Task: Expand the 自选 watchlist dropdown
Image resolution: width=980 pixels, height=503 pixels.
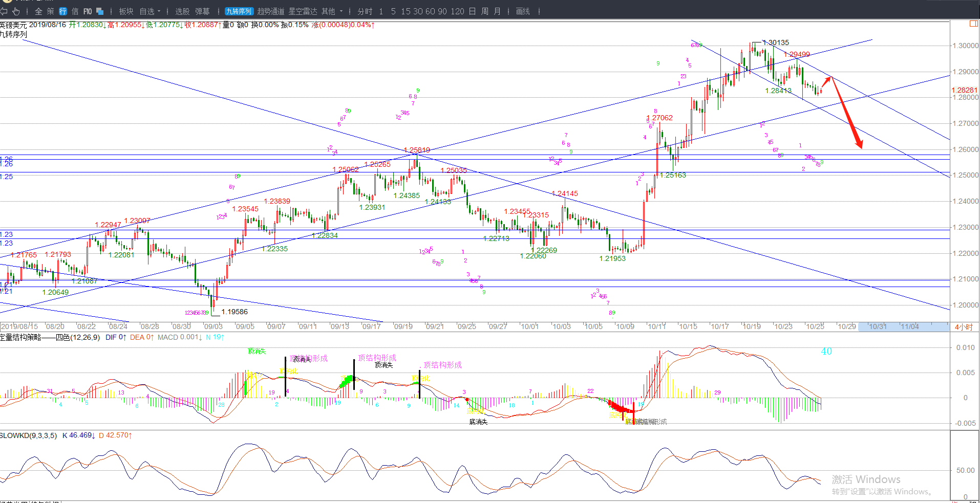Action: click(x=150, y=11)
